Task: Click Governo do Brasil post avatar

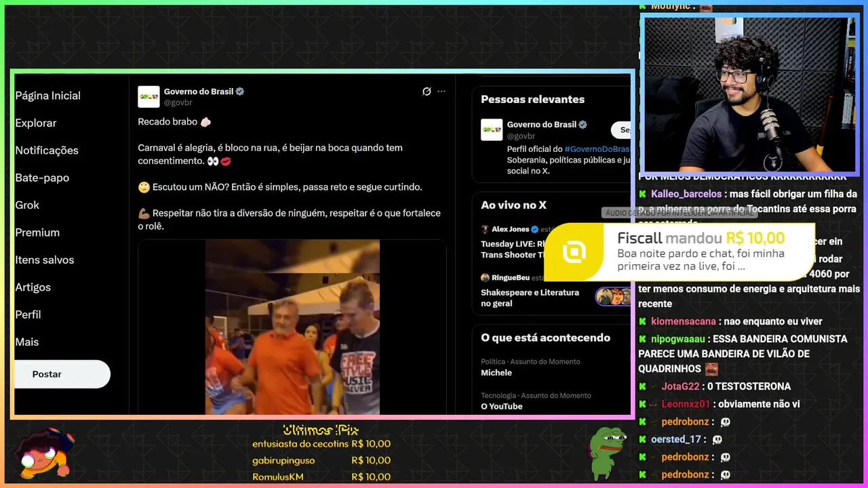Action: point(149,97)
